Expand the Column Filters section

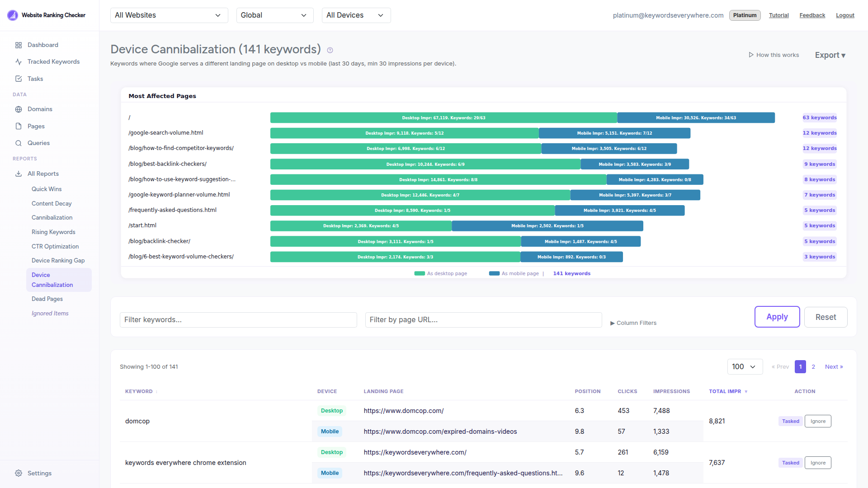(x=633, y=323)
